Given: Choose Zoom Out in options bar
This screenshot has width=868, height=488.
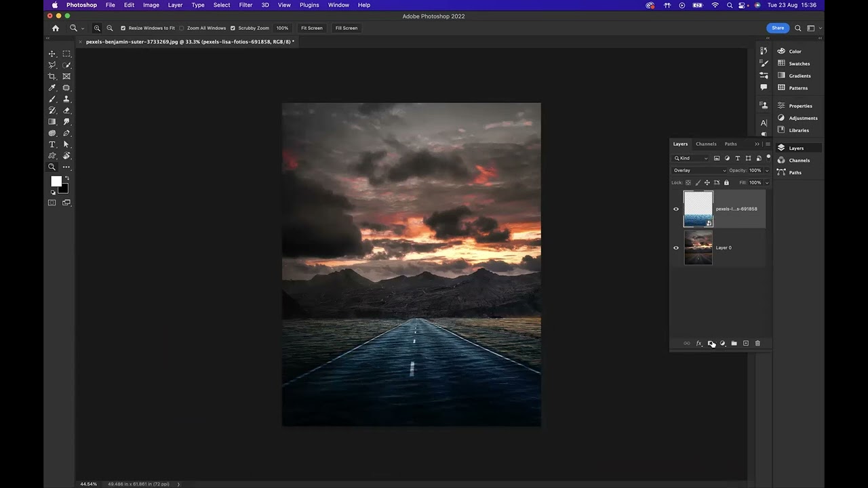Looking at the screenshot, I should tap(110, 28).
